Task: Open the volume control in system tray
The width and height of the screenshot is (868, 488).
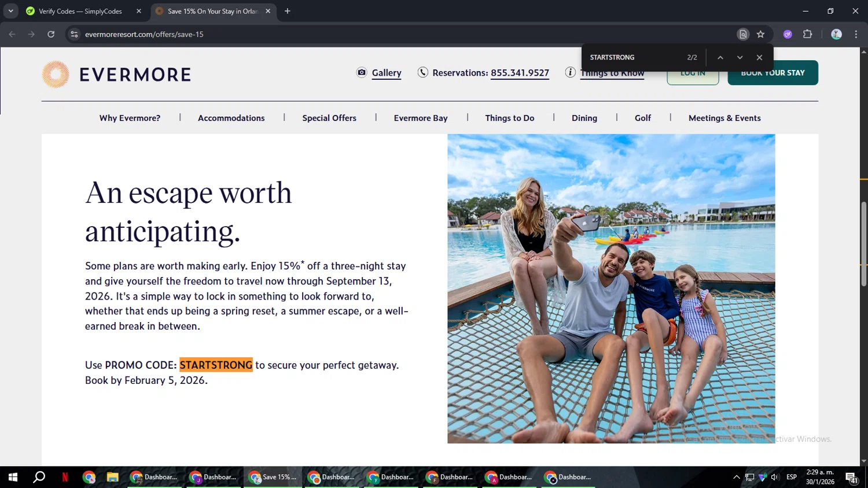Action: [775, 477]
